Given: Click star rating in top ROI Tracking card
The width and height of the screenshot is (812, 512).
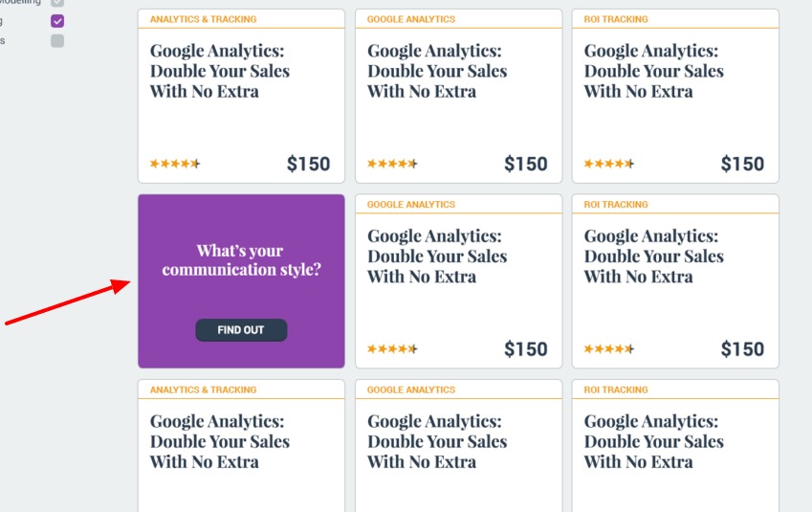Looking at the screenshot, I should (609, 164).
